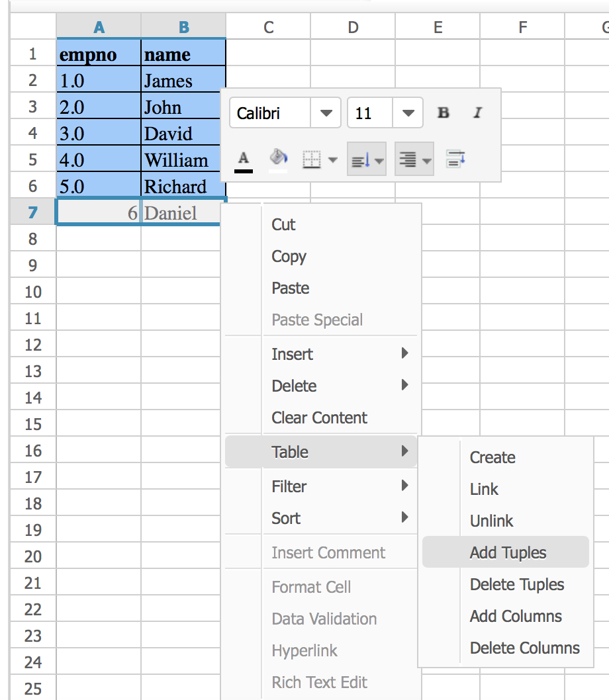Expand the border style dropdown arrow
This screenshot has height=700, width=609.
pos(332,159)
